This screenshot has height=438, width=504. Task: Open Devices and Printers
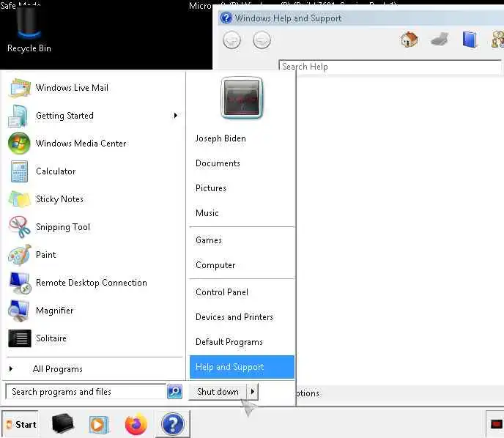click(x=234, y=317)
